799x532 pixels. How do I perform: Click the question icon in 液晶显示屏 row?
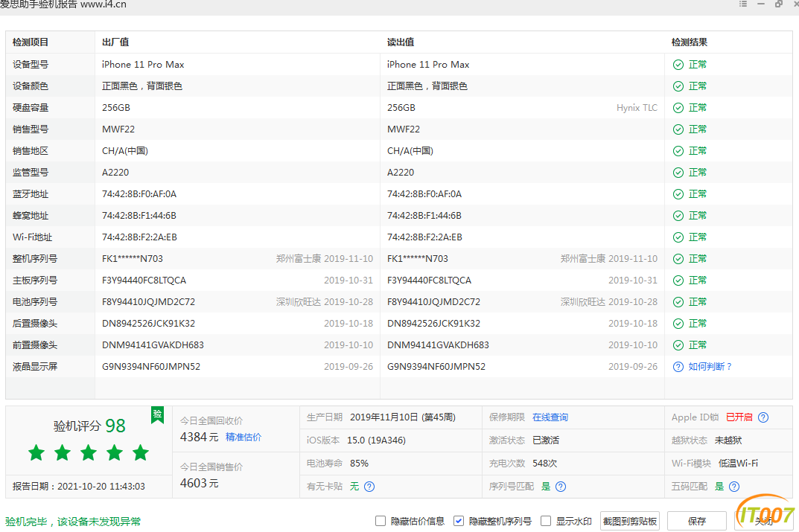click(x=678, y=367)
